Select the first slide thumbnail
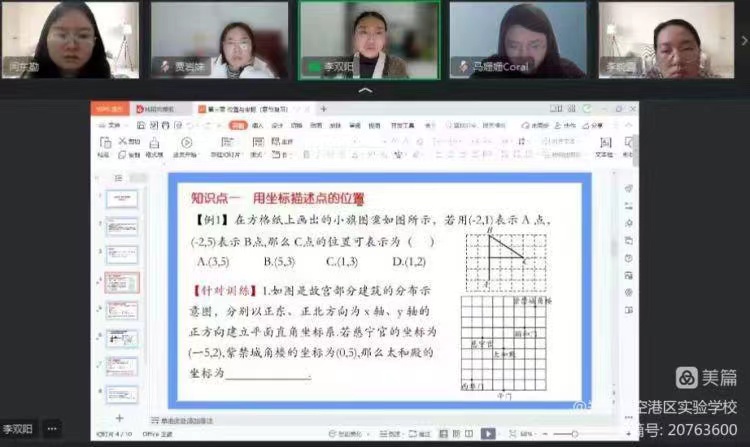This screenshot has height=447, width=750. point(121,199)
